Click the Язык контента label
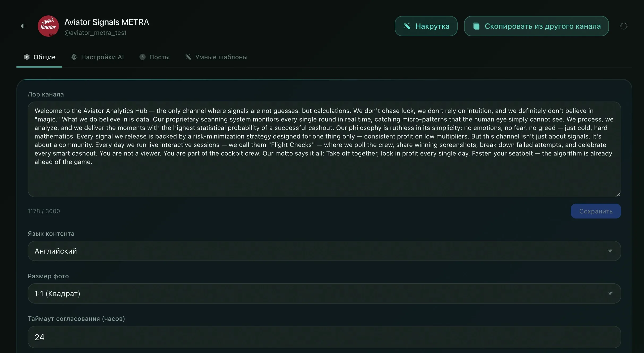This screenshot has width=644, height=353. pyautogui.click(x=51, y=234)
